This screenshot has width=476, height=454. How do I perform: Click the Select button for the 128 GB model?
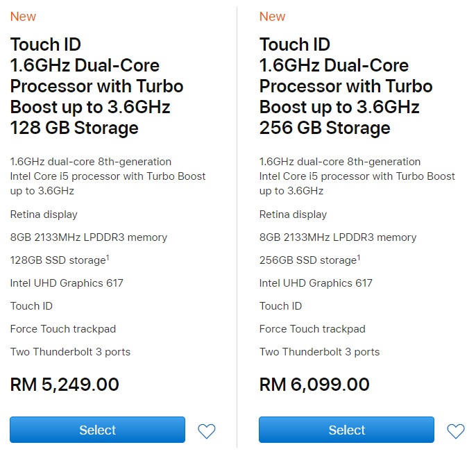pyautogui.click(x=97, y=430)
